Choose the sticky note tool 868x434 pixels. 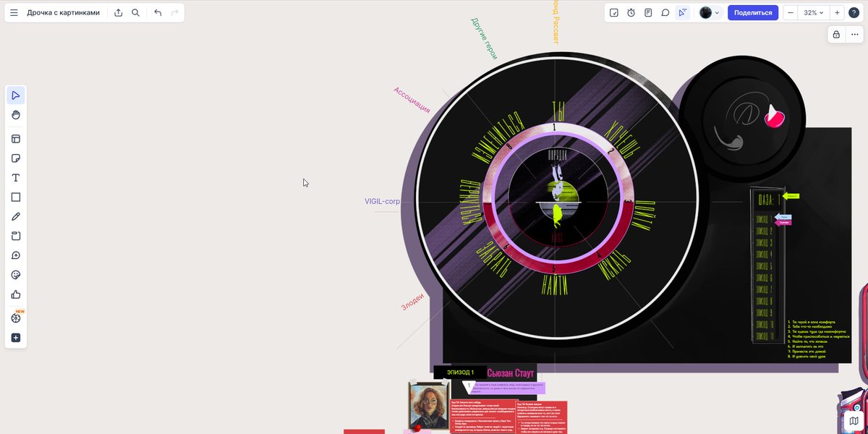pyautogui.click(x=16, y=158)
